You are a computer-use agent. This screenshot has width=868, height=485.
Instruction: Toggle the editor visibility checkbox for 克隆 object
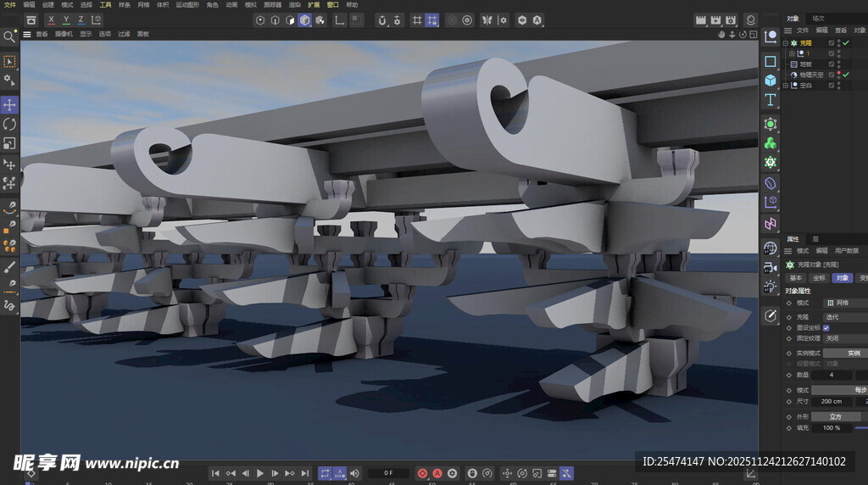(839, 42)
